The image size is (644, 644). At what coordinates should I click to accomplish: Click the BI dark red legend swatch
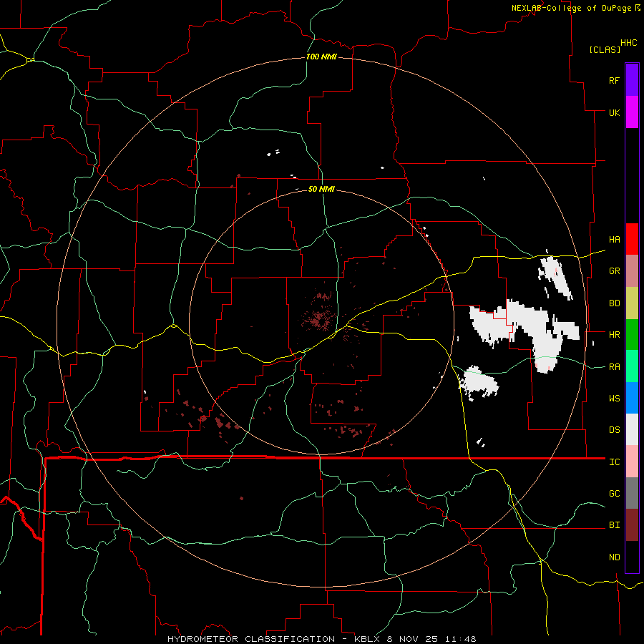[x=632, y=525]
